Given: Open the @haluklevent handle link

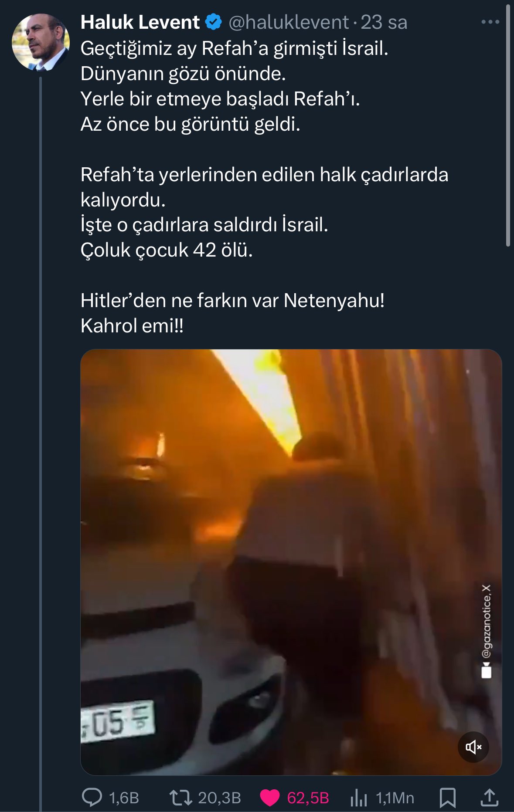Looking at the screenshot, I should point(289,22).
